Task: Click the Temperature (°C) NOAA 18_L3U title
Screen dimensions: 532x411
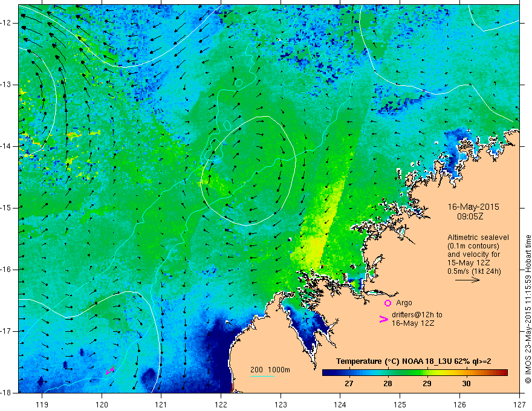Action: 414,361
